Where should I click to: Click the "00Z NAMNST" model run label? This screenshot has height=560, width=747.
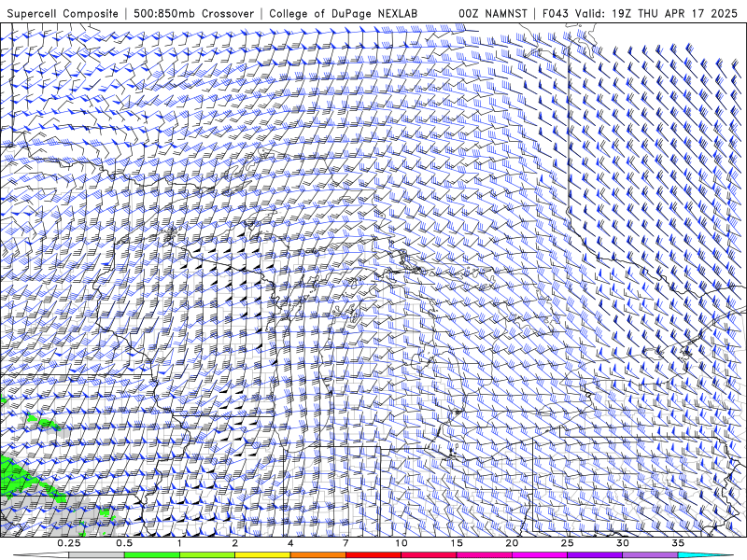click(493, 14)
